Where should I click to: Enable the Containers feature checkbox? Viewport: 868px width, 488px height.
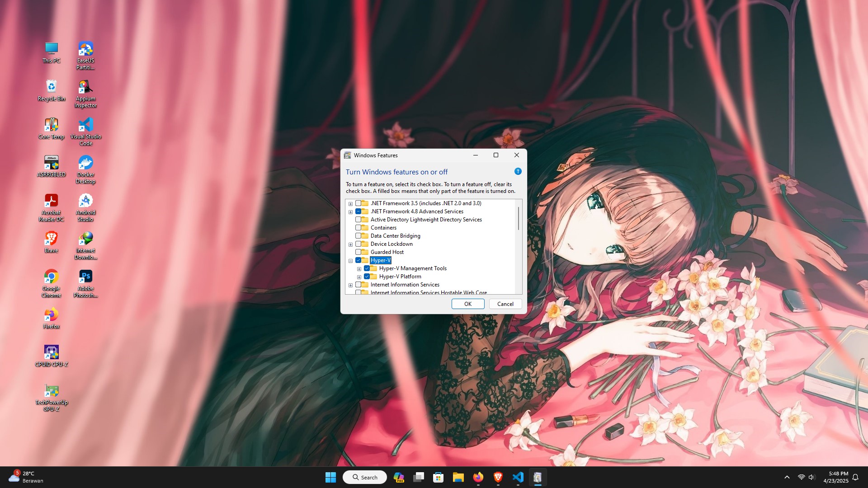(x=358, y=228)
